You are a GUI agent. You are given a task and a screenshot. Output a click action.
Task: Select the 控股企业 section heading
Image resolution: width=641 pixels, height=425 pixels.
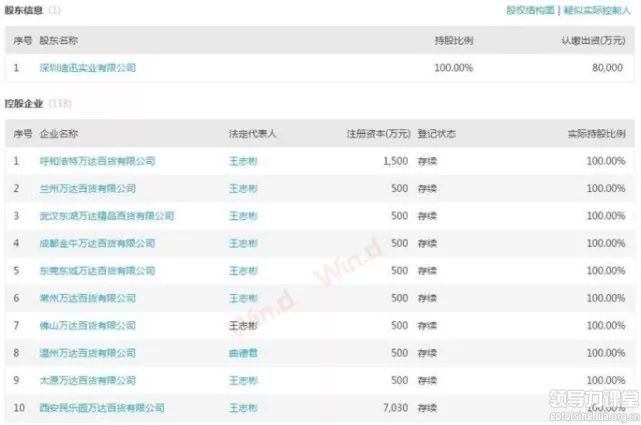point(24,103)
